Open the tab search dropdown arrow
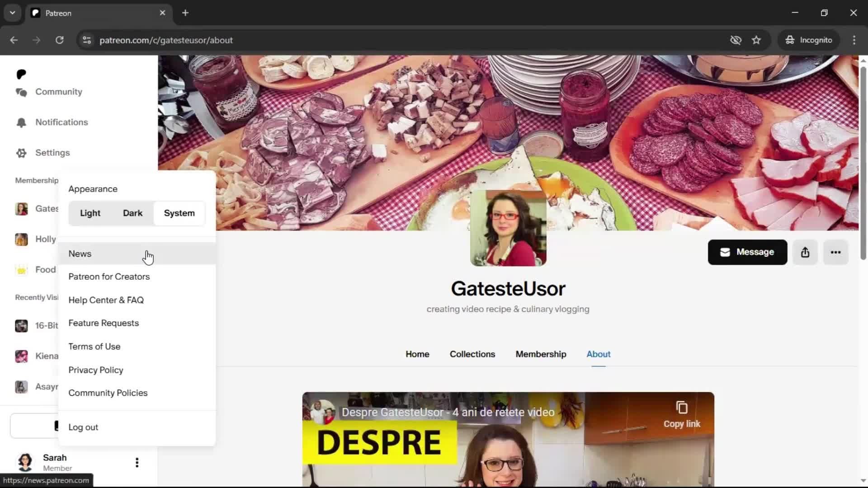The height and width of the screenshot is (488, 868). (x=12, y=13)
